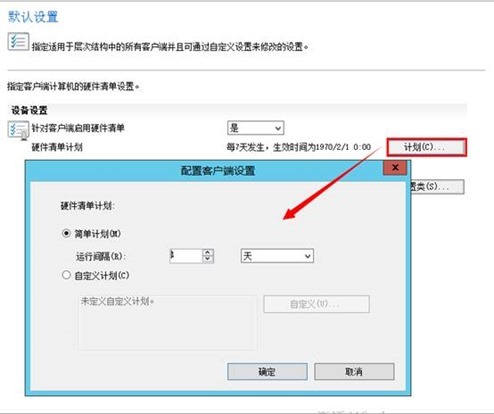The image size is (494, 414).
Task: Click the default settings checklist icon
Action: [x=18, y=42]
